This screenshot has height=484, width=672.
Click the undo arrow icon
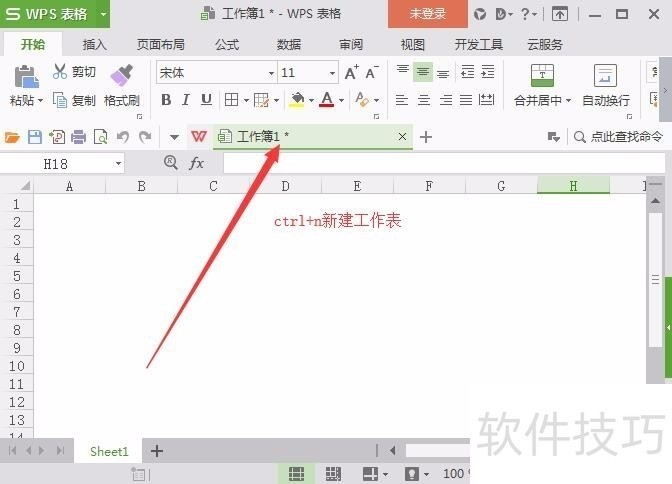(123, 137)
